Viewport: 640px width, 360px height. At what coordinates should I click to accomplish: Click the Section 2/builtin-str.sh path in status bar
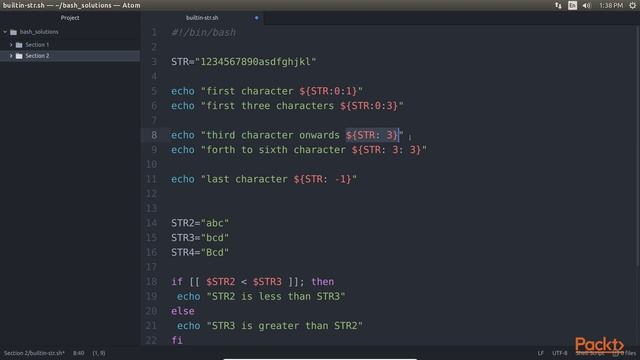[x=34, y=353]
